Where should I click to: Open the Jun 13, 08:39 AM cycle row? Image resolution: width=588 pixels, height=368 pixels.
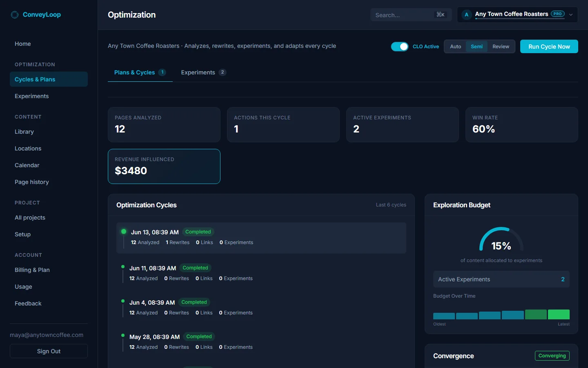point(261,238)
